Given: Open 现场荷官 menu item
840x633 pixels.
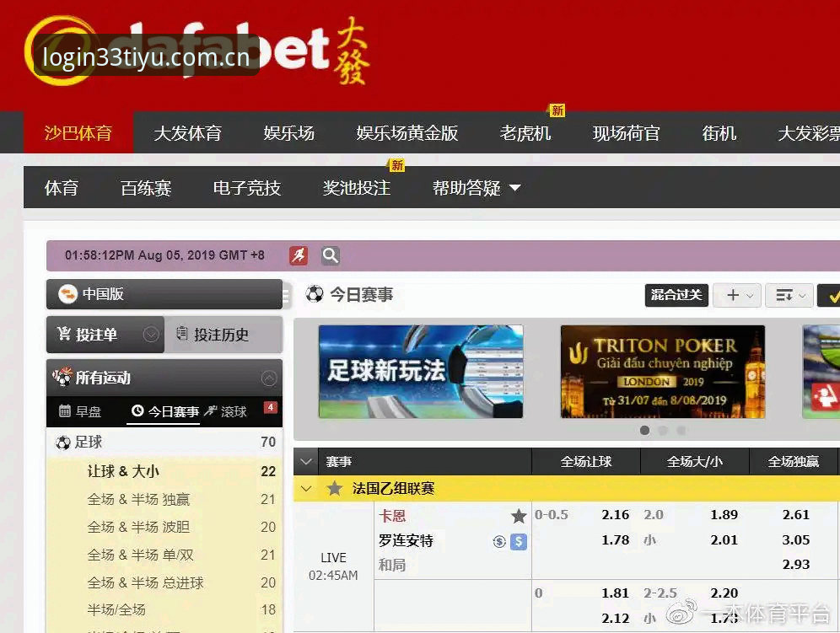Looking at the screenshot, I should pos(627,133).
